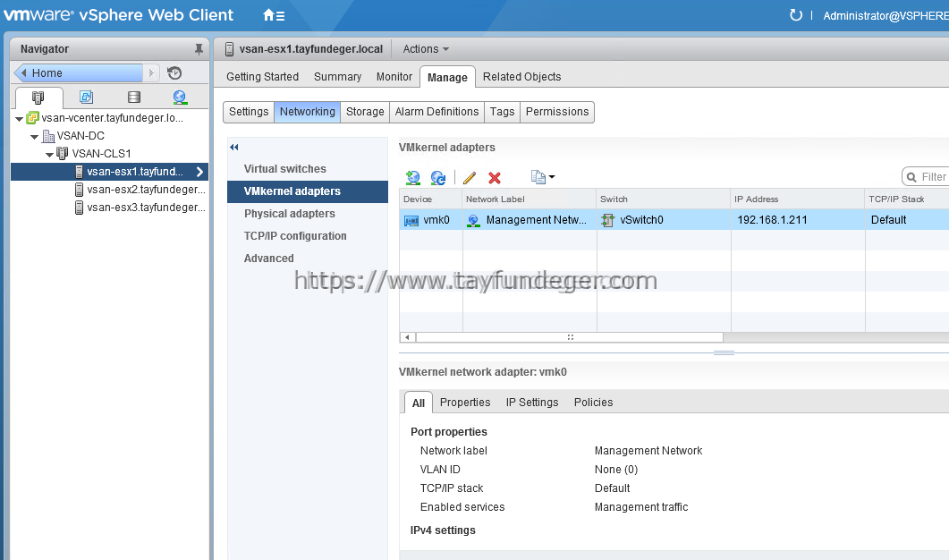Screen dimensions: 949x560
Task: Sort adapters by IP Address column
Action: point(798,199)
